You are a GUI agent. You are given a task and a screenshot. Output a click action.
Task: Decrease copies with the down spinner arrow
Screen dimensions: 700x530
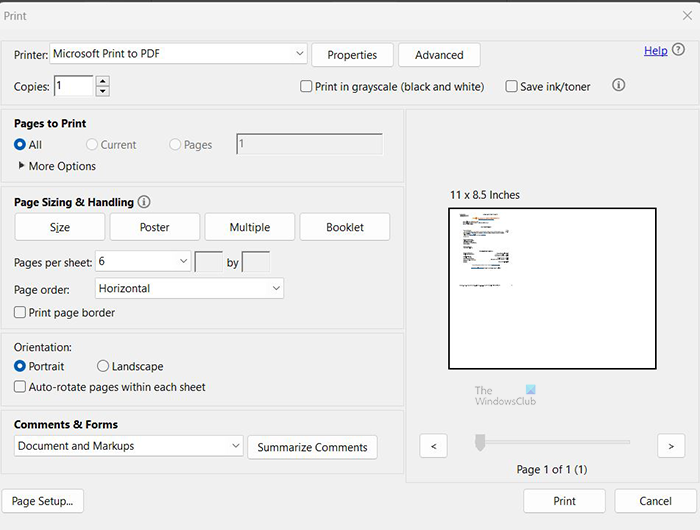(102, 92)
